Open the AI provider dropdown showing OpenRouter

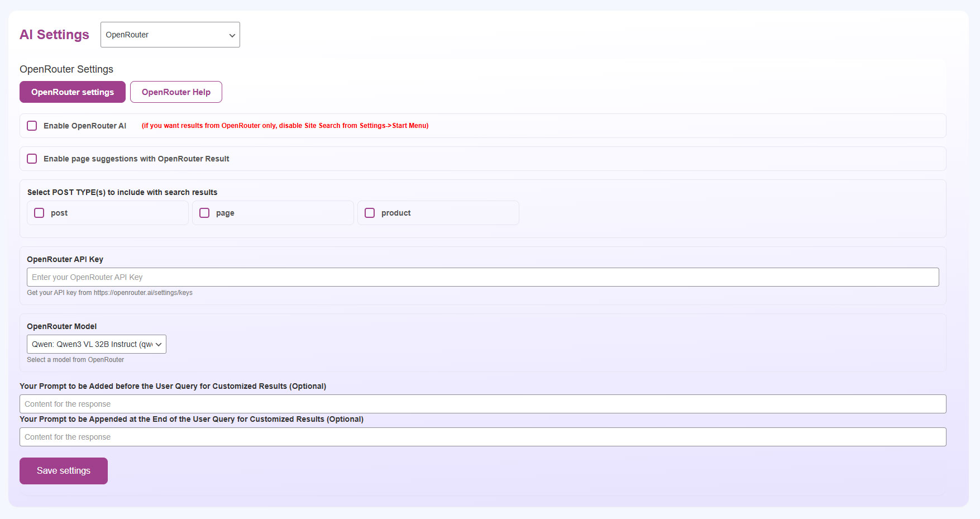point(170,35)
